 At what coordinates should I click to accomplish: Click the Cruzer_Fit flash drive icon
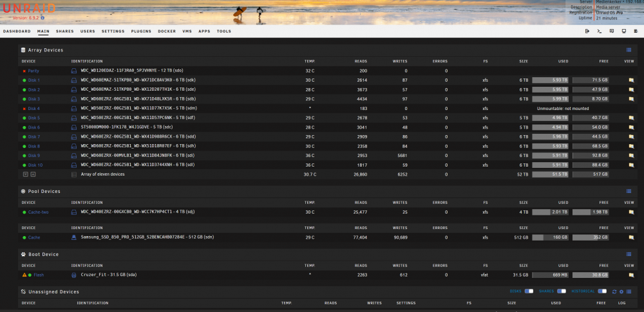pyautogui.click(x=74, y=275)
